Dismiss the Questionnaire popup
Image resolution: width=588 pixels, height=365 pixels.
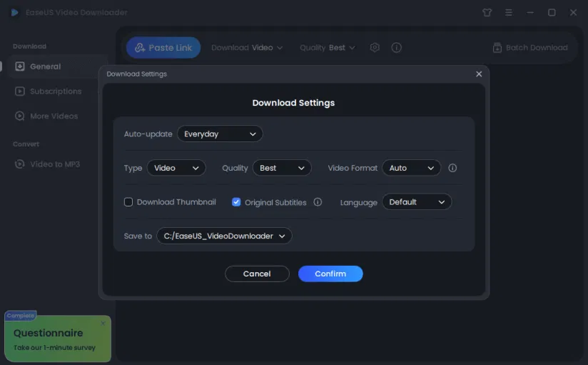(103, 324)
